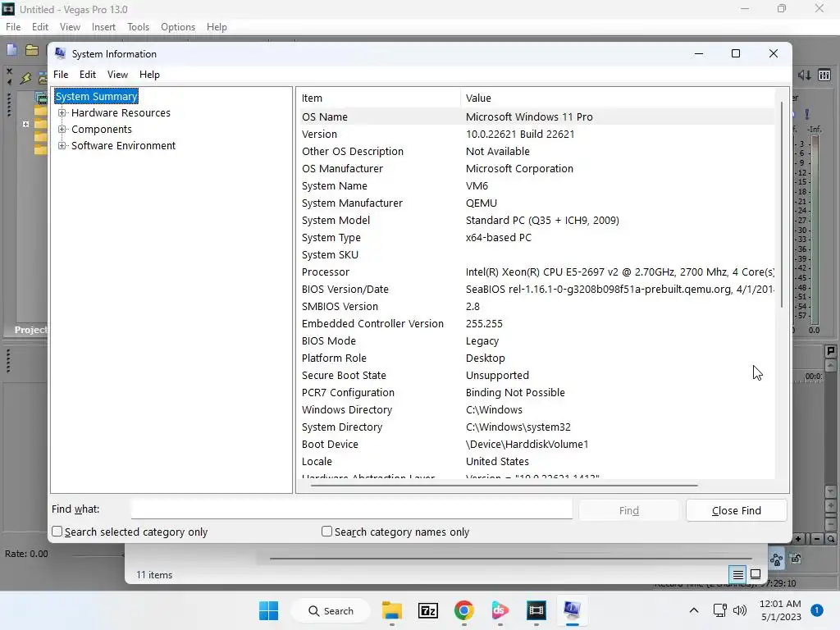
Task: Click the Vegas zoom in plus button
Action: pos(798,539)
